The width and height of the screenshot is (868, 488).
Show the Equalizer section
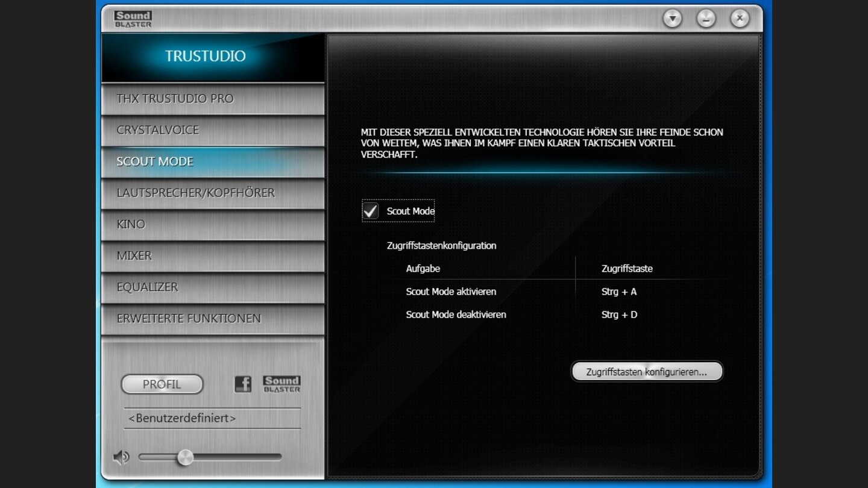tap(213, 287)
